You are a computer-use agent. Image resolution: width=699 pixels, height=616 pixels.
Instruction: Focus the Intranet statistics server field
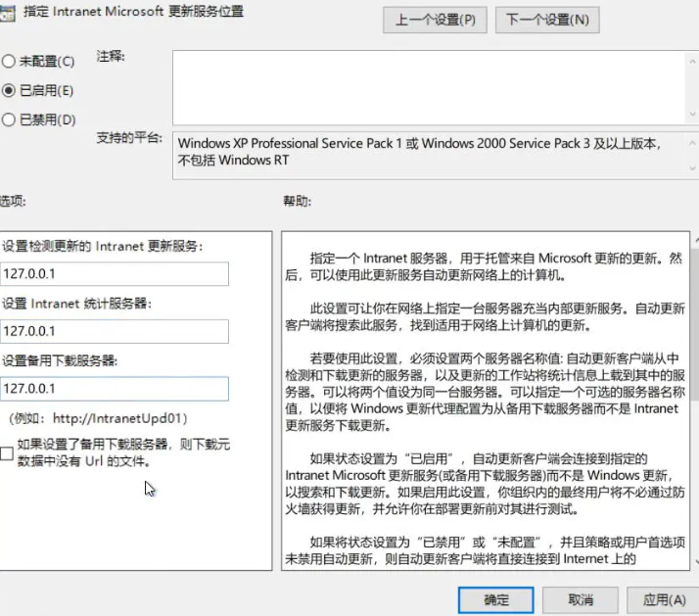115,332
